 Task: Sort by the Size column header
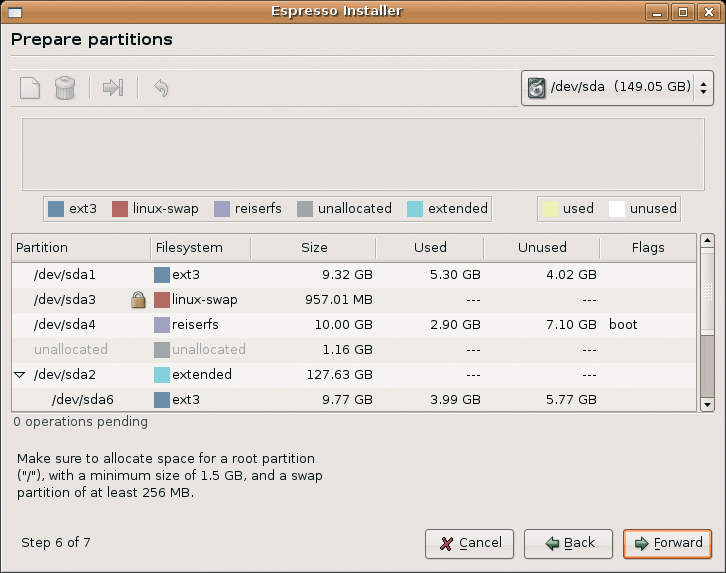(313, 248)
